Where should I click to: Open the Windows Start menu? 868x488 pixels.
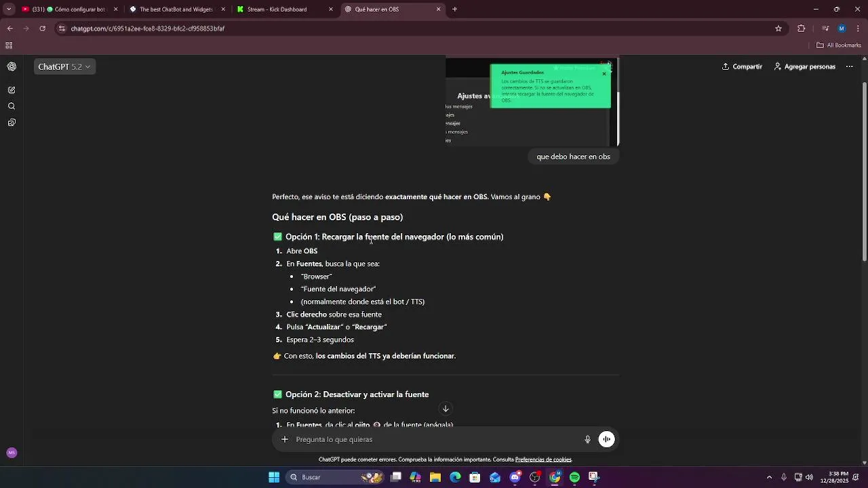click(x=274, y=477)
